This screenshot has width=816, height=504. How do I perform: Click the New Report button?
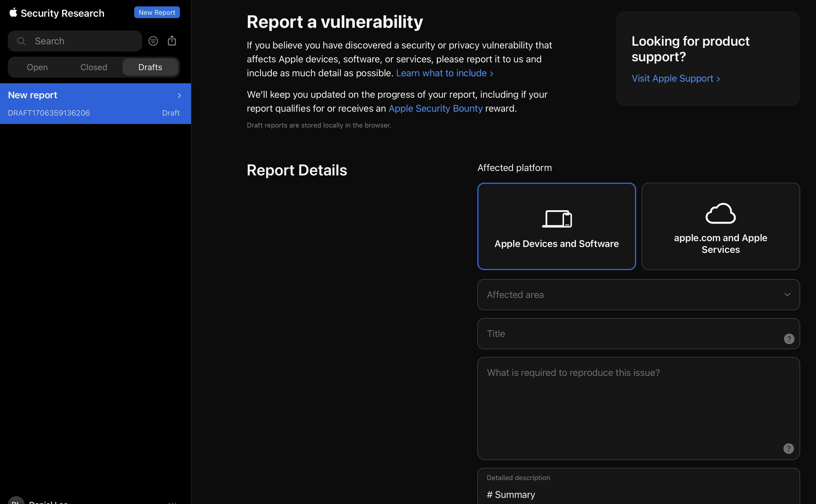tap(157, 12)
